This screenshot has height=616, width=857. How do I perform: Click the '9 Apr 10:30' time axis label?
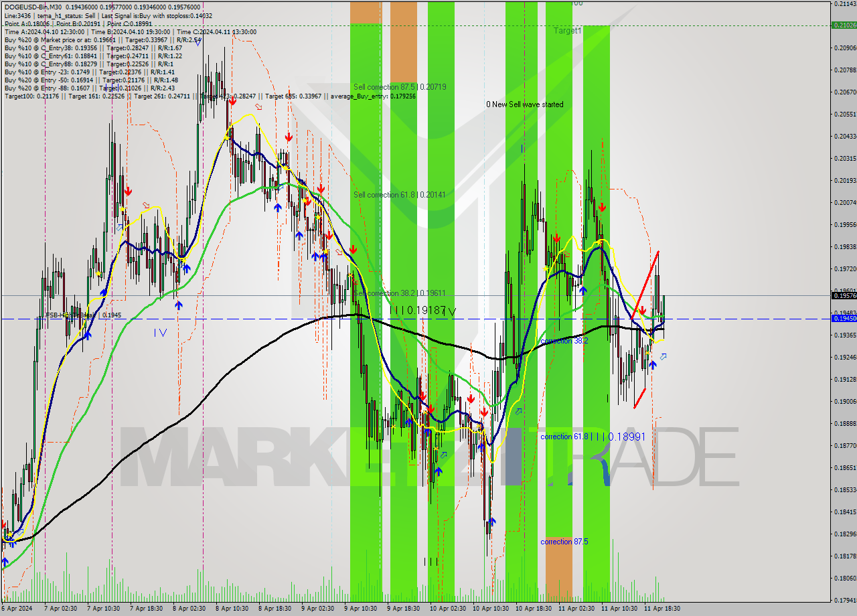(x=361, y=609)
